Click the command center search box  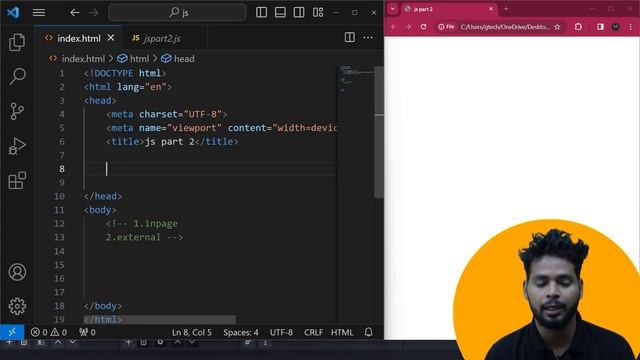178,13
